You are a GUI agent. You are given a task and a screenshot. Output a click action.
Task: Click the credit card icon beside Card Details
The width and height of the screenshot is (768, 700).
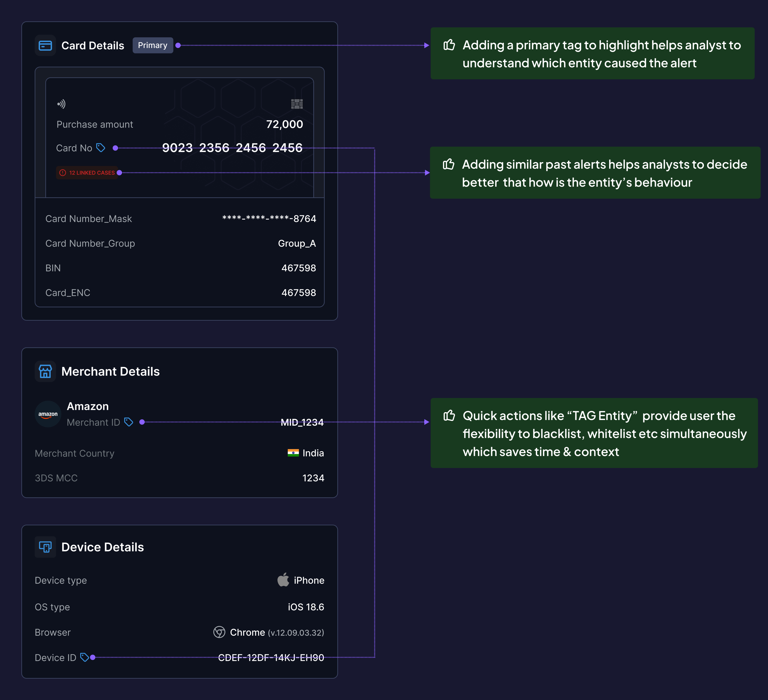[x=45, y=46]
